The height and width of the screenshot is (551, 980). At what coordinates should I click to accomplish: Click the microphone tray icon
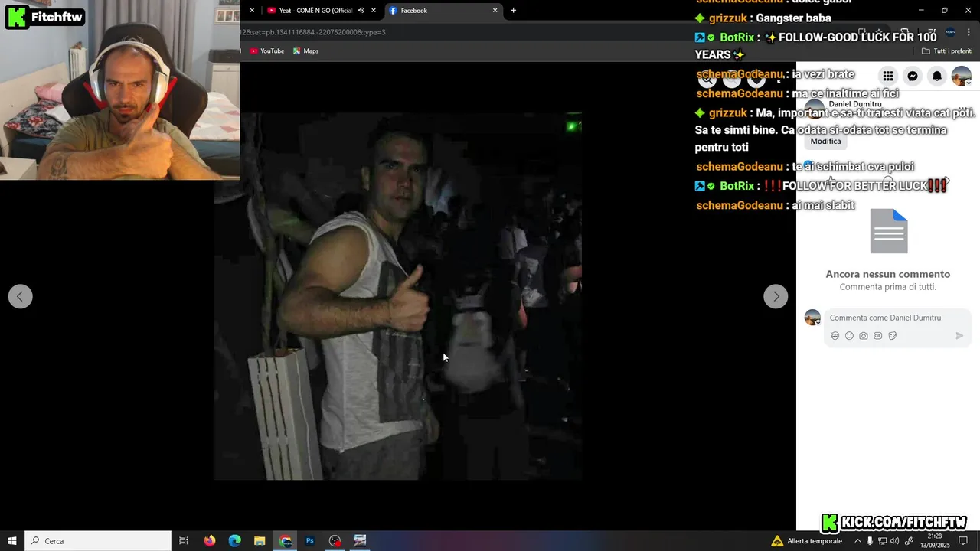click(870, 541)
